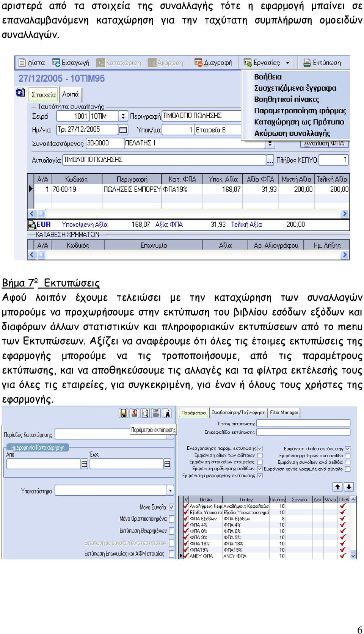Toggle V checkmark for Αναλήψεις Κεφ row

[186, 506]
